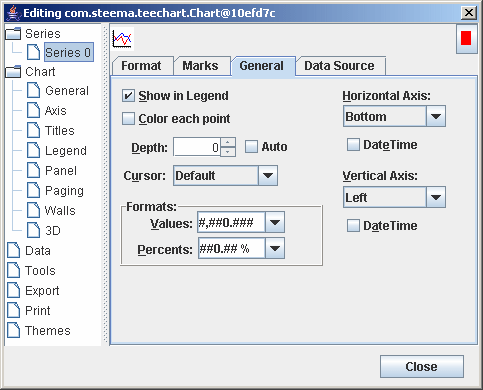This screenshot has width=483, height=390.
Task: Enable DateTime for Vertical Axis
Action: (353, 225)
